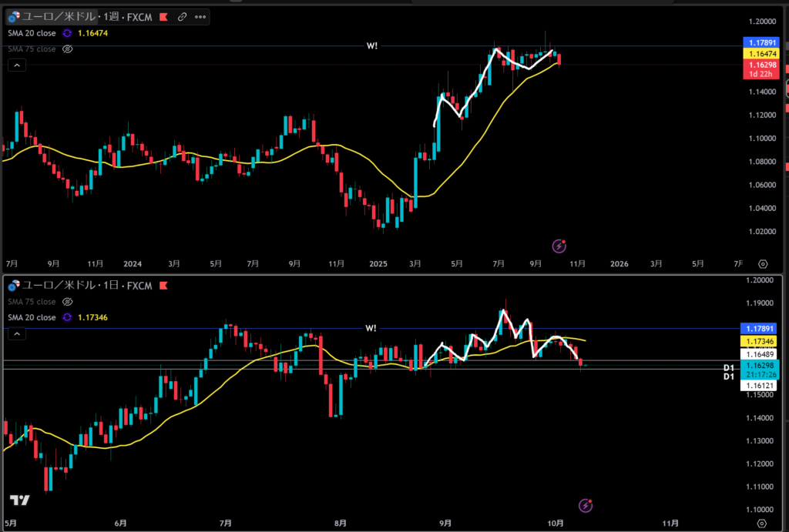789x532 pixels.
Task: Open weekly chart time axis settings gear
Action: click(763, 263)
